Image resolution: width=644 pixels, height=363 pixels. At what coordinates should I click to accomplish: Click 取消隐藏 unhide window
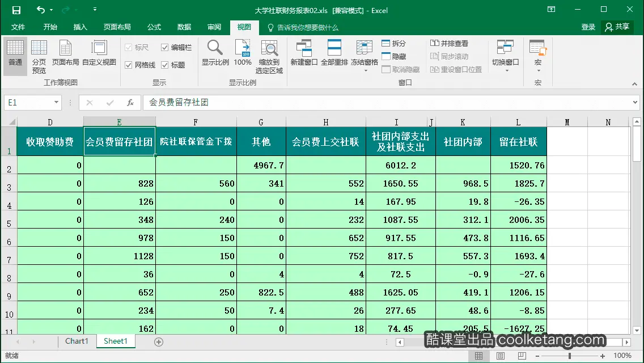coord(400,69)
